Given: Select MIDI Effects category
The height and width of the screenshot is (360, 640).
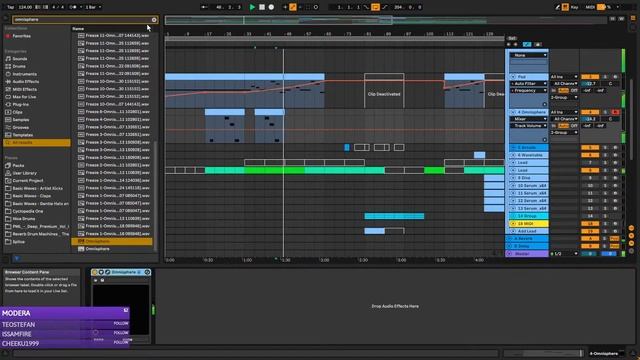Looking at the screenshot, I should tap(24, 89).
